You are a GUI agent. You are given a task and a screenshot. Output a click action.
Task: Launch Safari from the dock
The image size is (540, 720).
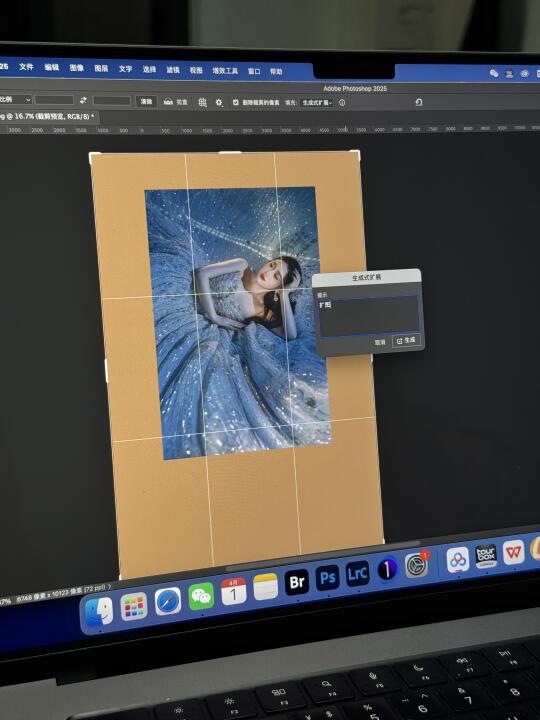point(168,601)
